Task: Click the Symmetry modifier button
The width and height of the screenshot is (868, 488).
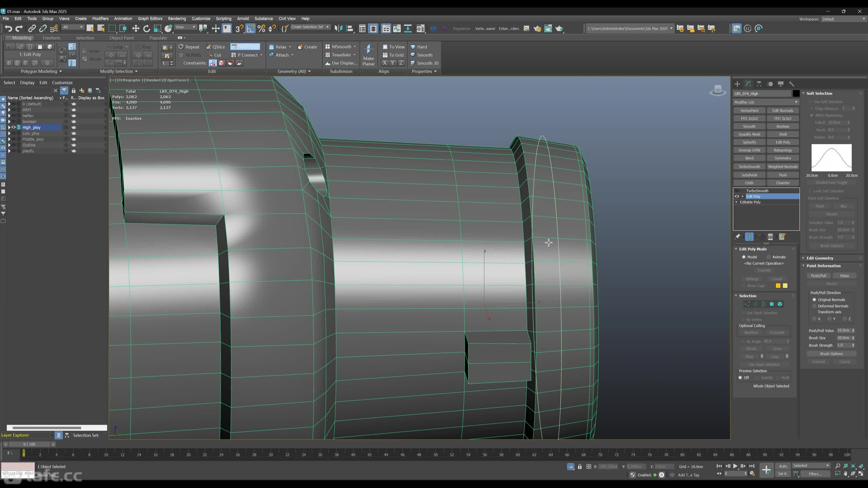Action: click(x=783, y=158)
